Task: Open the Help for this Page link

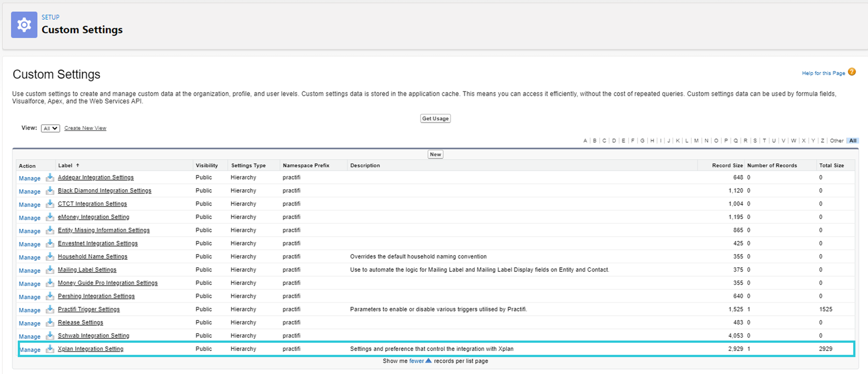Action: coord(823,73)
